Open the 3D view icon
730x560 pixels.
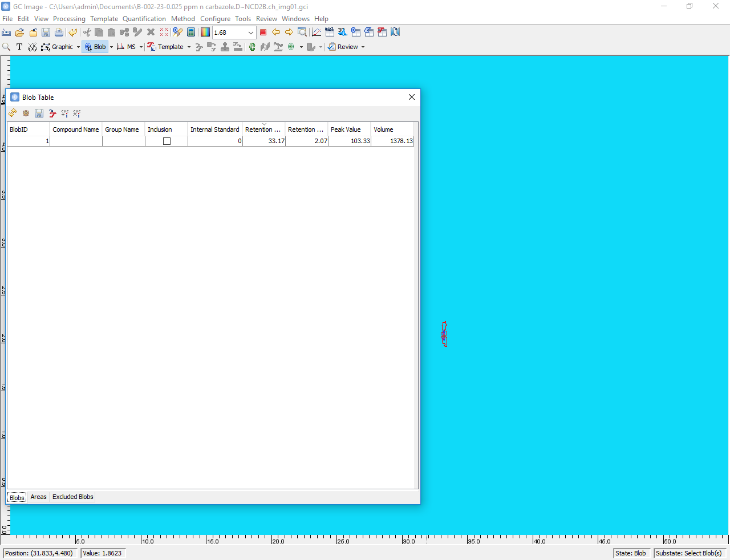342,33
